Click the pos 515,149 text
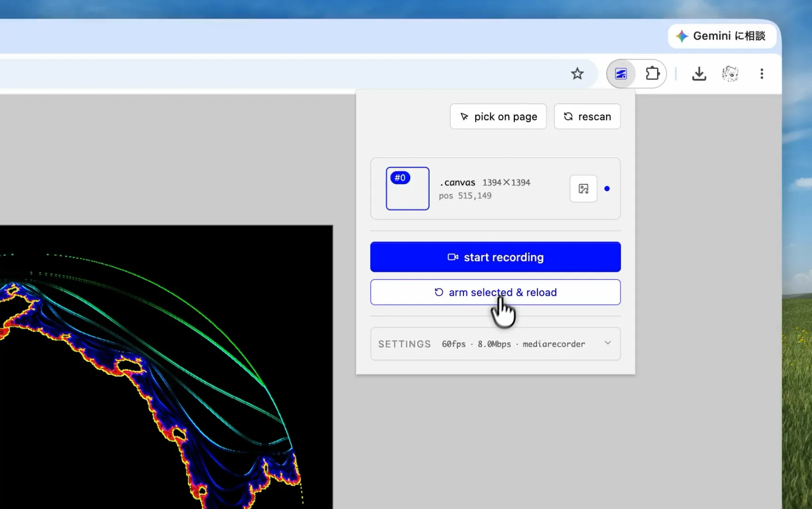This screenshot has height=509, width=812. tap(465, 196)
